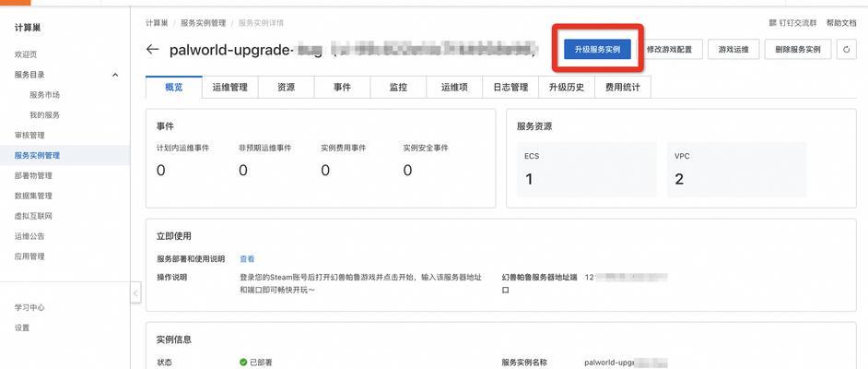Click the 服务资源 panel heading
This screenshot has height=369, width=868.
[534, 126]
